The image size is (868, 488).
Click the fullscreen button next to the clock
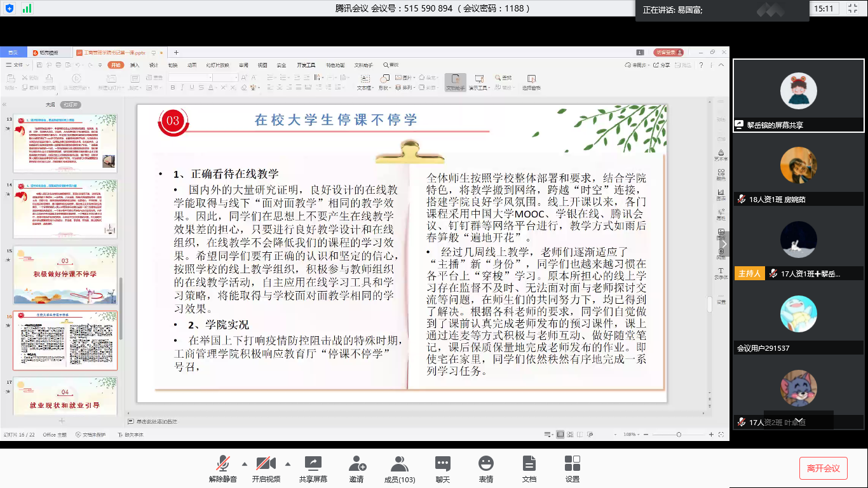pos(851,8)
